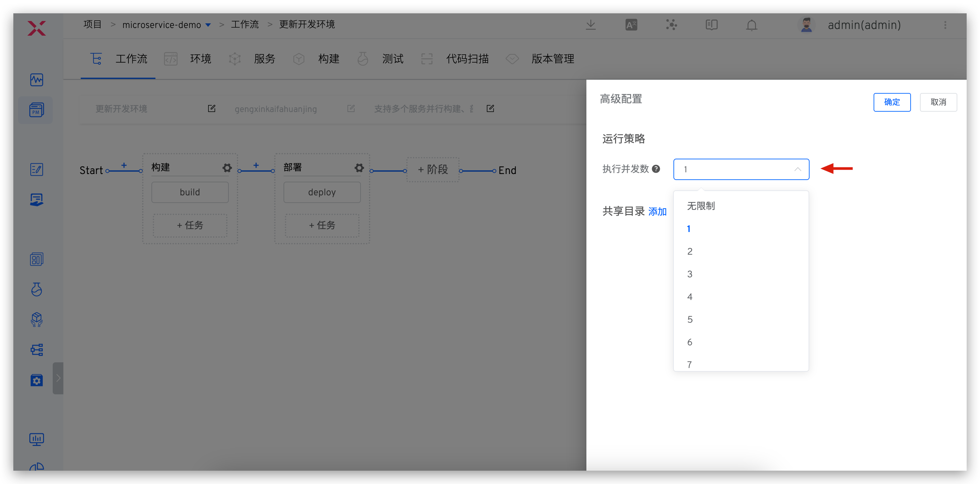
Task: Collapse the 执行并发数 dropdown with its chevron
Action: click(798, 169)
